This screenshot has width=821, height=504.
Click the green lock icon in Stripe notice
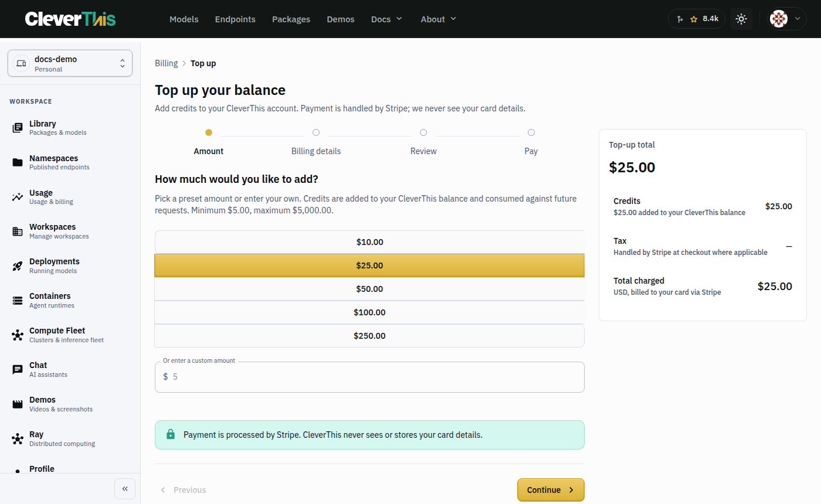pos(171,435)
